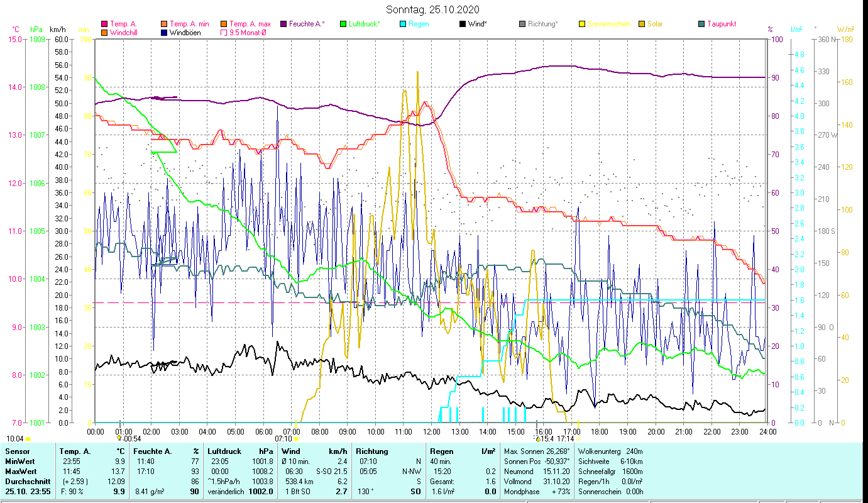Click the black Wind legend square
This screenshot has width=868, height=503.
[463, 25]
